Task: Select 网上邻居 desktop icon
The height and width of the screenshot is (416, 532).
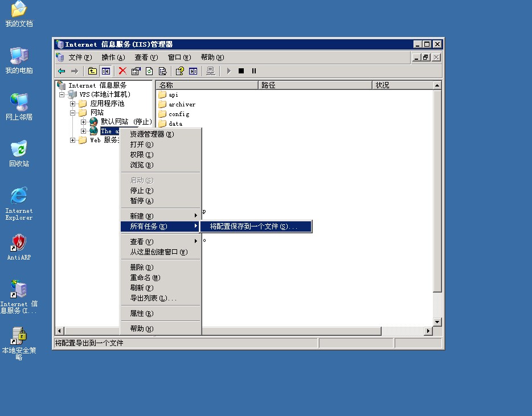Action: 19,108
